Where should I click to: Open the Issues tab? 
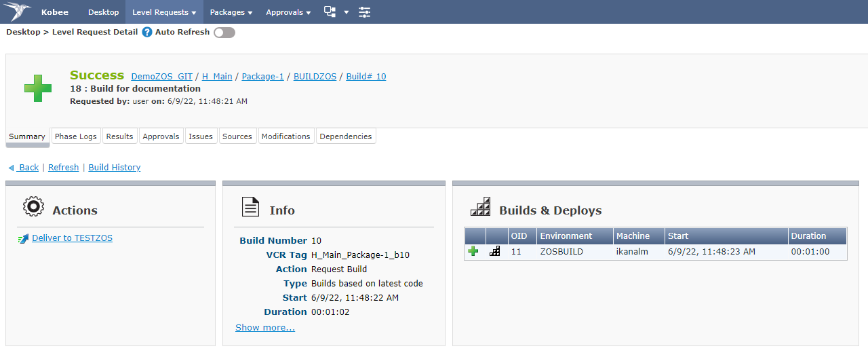(x=201, y=136)
